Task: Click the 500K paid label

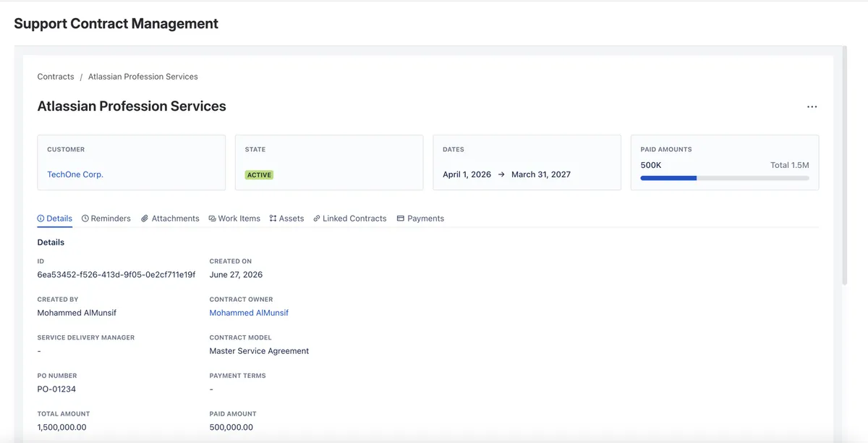Action: 651,165
